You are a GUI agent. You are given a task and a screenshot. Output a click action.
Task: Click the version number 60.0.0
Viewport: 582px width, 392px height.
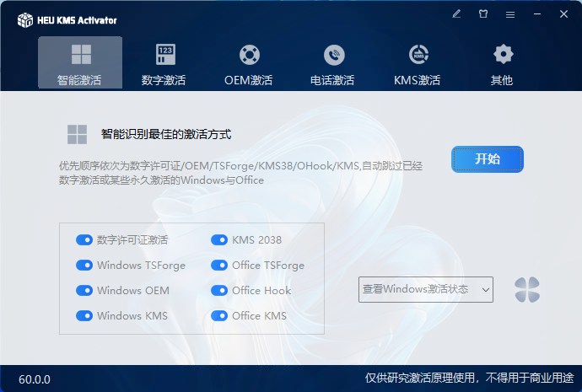click(x=35, y=379)
